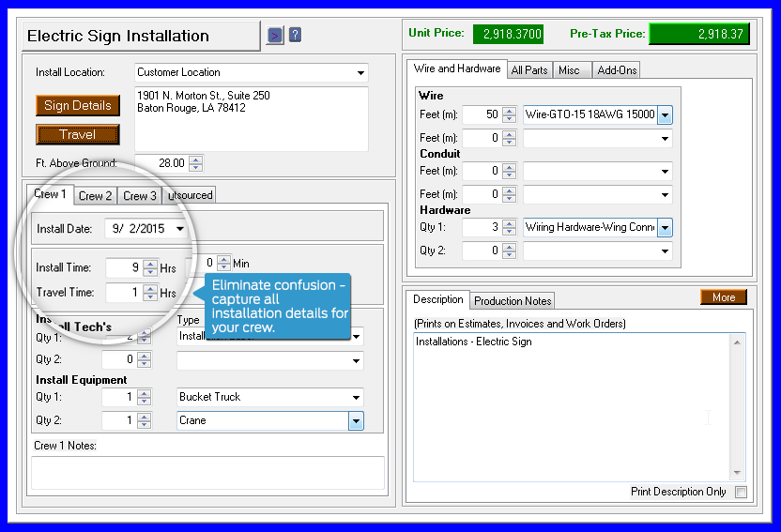Switch to the Production Notes tab
This screenshot has width=781, height=532.
click(512, 301)
